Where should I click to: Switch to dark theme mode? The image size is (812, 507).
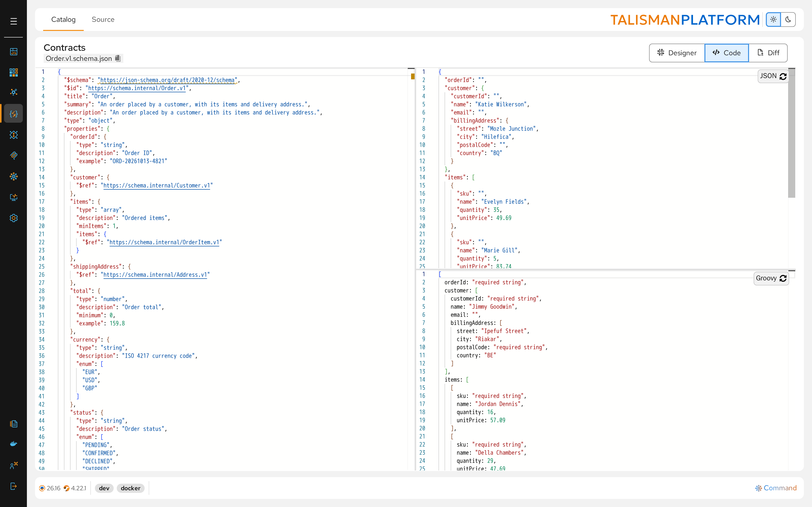[788, 20]
